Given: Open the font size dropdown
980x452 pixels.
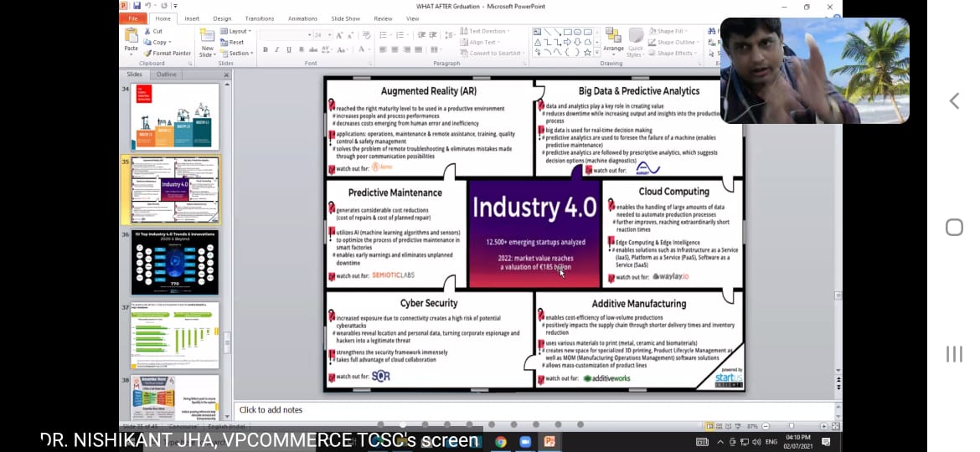Looking at the screenshot, I should click(x=329, y=35).
